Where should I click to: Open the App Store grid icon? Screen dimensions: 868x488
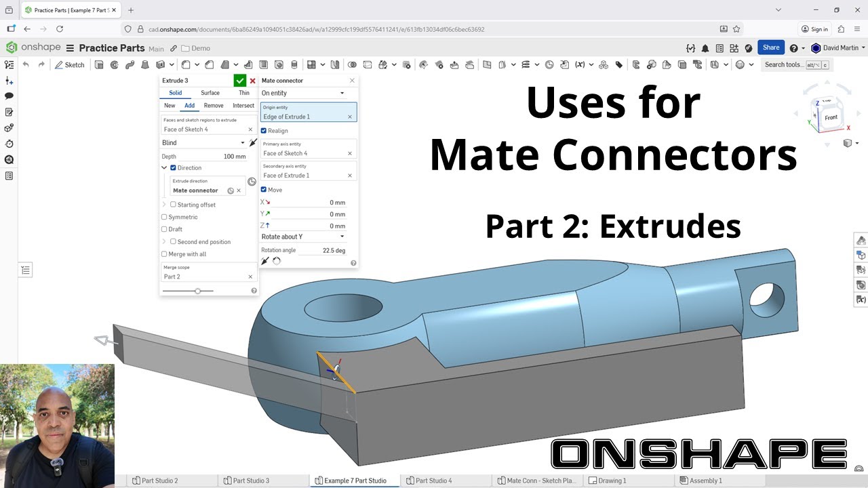734,48
